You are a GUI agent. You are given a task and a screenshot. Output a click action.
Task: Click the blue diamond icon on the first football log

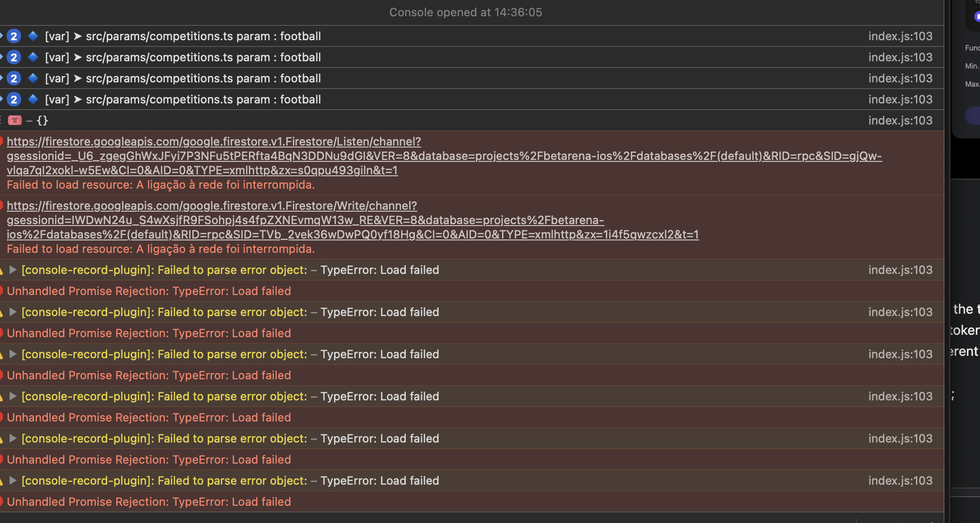(33, 36)
